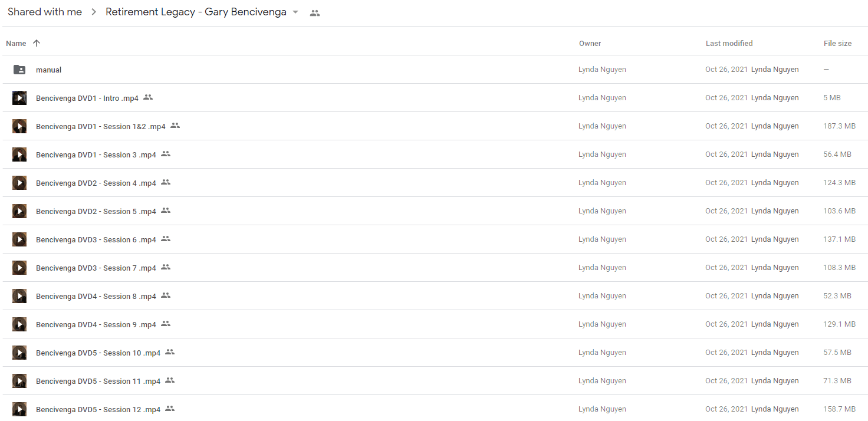Click 71.3 MB file size value
Screen dimensions: 868x421
pyautogui.click(x=837, y=381)
